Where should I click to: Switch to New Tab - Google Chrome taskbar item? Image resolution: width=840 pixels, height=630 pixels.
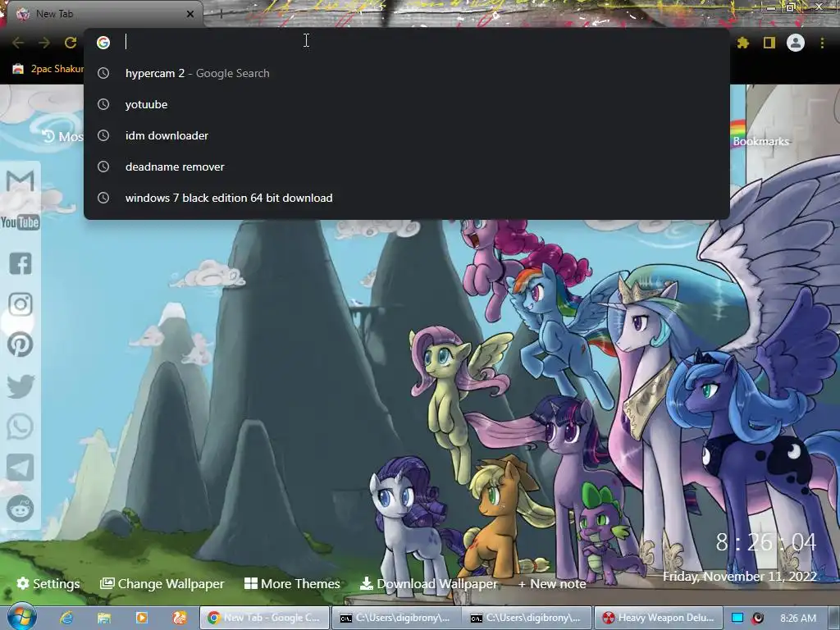(265, 618)
